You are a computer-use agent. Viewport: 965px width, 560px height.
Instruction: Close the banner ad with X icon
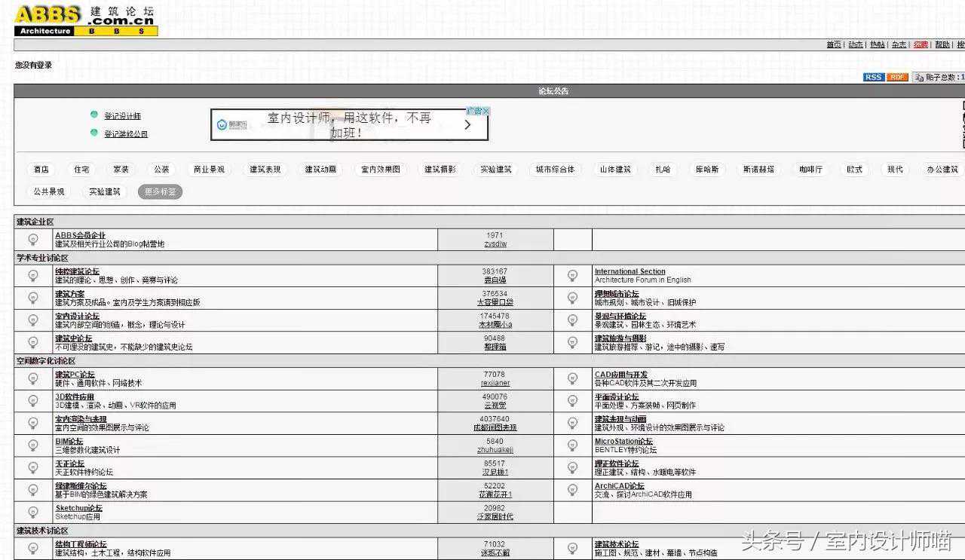[x=486, y=111]
